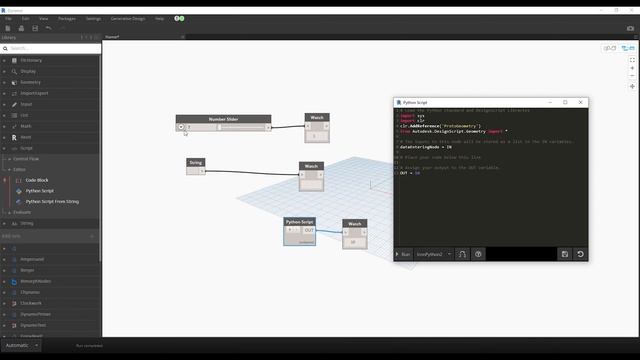
Task: Click the Geometry cube category icon
Action: pos(14,82)
